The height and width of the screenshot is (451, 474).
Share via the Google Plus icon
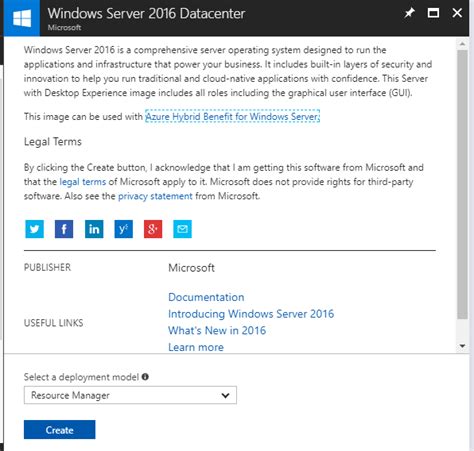pos(153,229)
